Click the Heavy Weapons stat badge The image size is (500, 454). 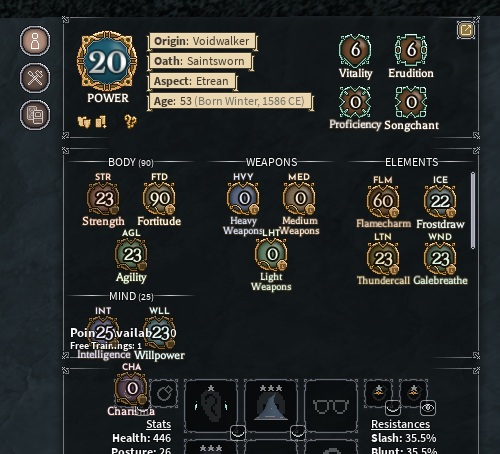pos(243,199)
